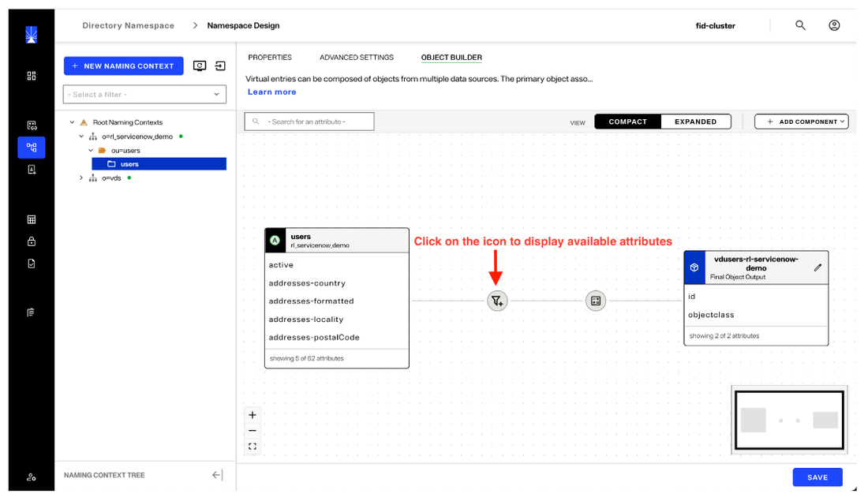This screenshot has height=501, width=868.
Task: Click Root Naming Contexts label
Action: click(x=127, y=122)
